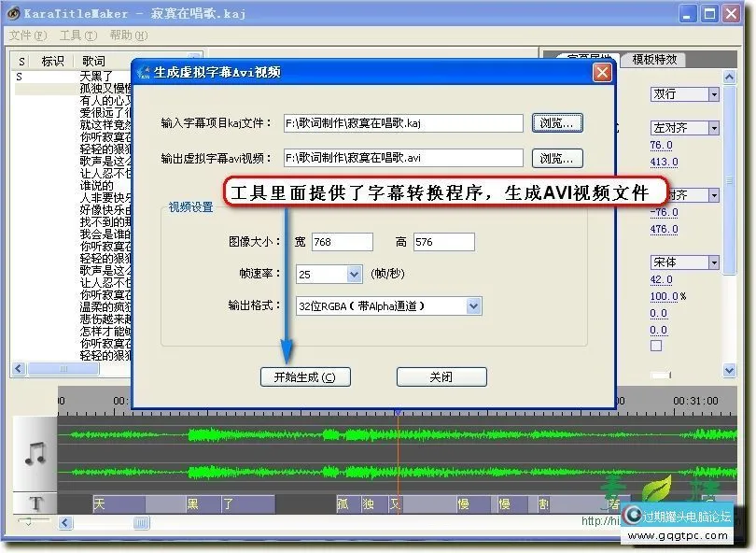Open the 输出格式 output format dropdown
Screen dimensions: 756x553
click(x=472, y=305)
